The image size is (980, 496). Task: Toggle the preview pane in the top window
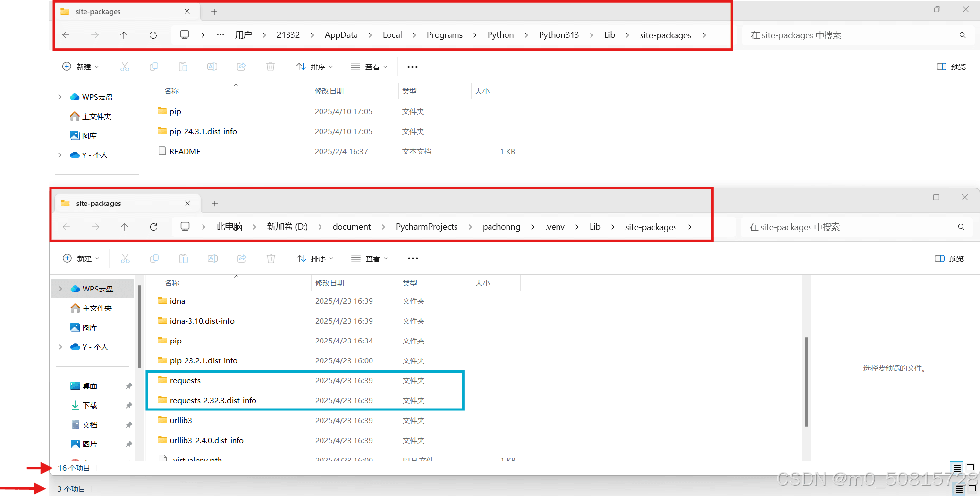[x=951, y=67]
